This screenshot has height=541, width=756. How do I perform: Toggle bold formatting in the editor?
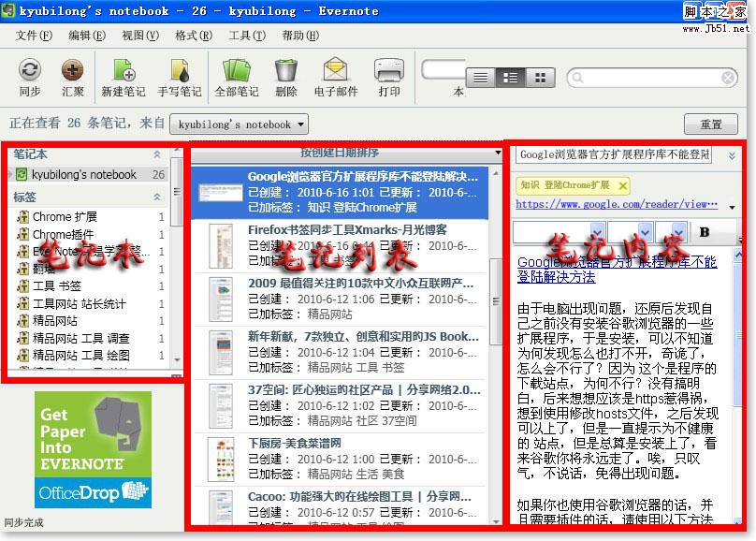(x=705, y=232)
